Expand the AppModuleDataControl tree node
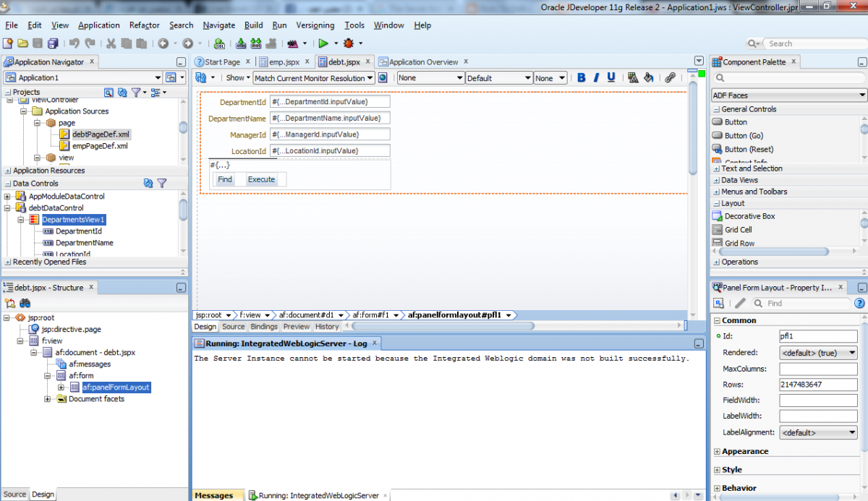 7,197
